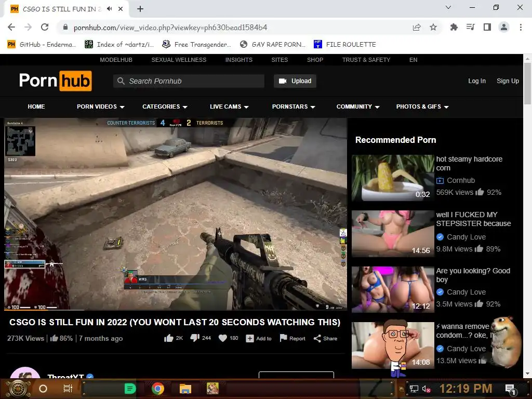Open the uploader's channel avatar
Screen dimensions: 532x399
(x=25, y=373)
